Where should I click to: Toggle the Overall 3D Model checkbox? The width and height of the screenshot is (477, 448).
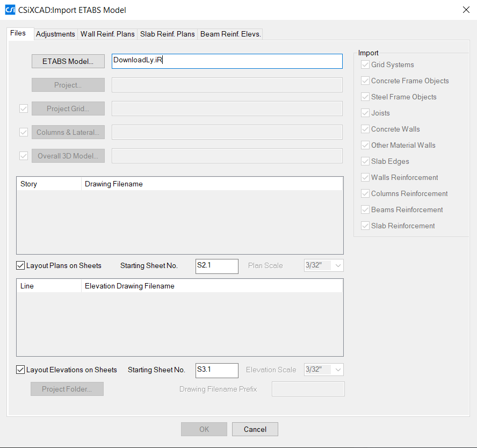(x=24, y=156)
